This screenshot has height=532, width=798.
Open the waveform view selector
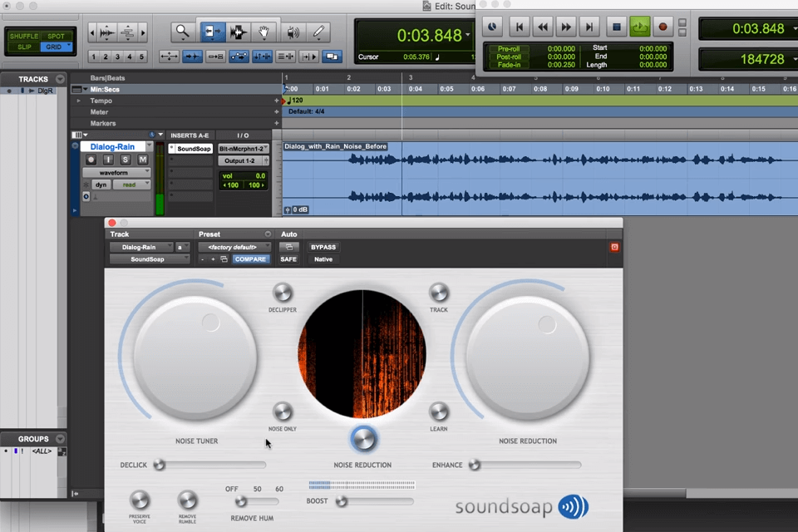[115, 172]
